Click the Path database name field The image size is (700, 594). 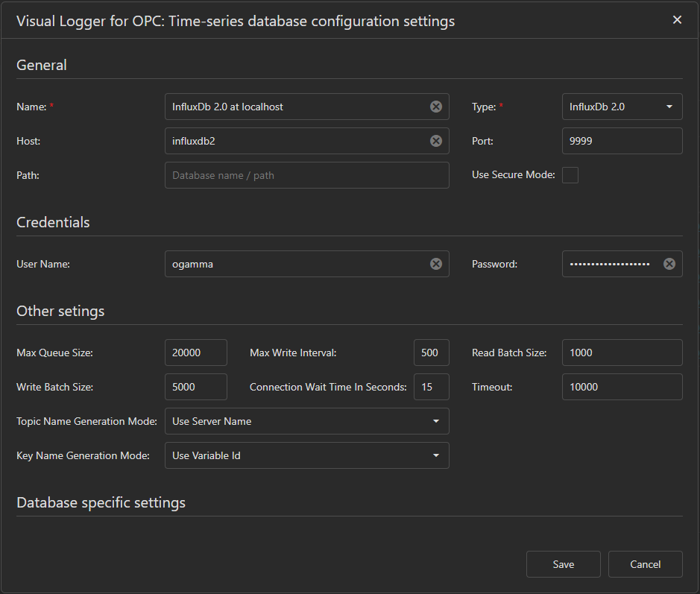306,175
